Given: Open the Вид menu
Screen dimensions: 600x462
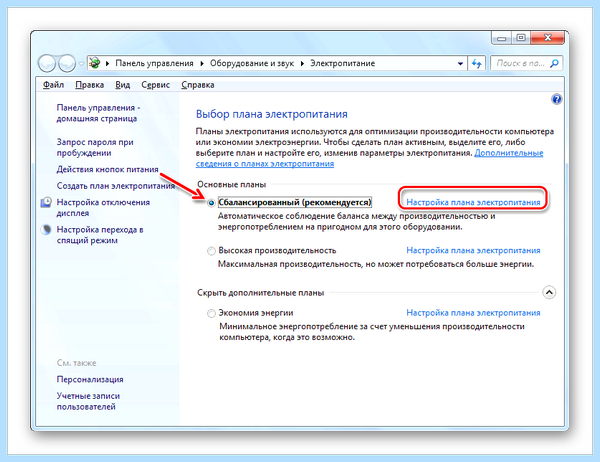Looking at the screenshot, I should [x=122, y=85].
